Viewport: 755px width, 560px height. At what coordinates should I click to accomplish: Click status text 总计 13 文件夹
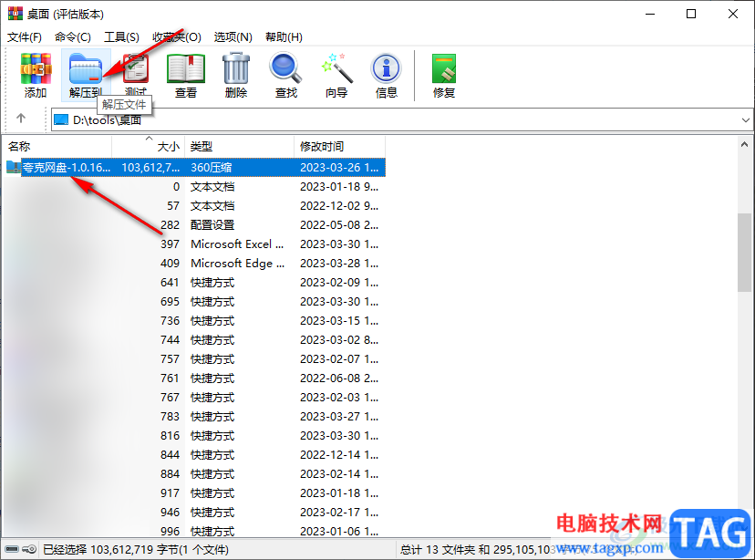pyautogui.click(x=439, y=549)
